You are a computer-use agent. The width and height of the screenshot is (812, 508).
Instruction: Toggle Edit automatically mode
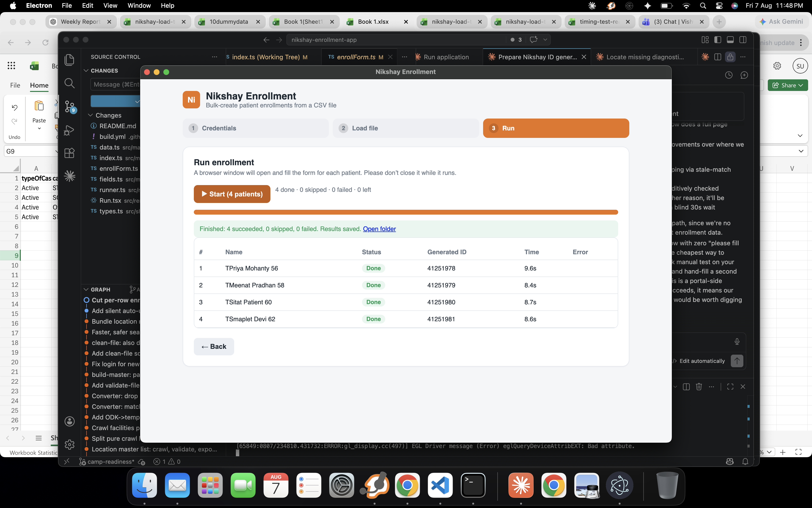pyautogui.click(x=699, y=361)
